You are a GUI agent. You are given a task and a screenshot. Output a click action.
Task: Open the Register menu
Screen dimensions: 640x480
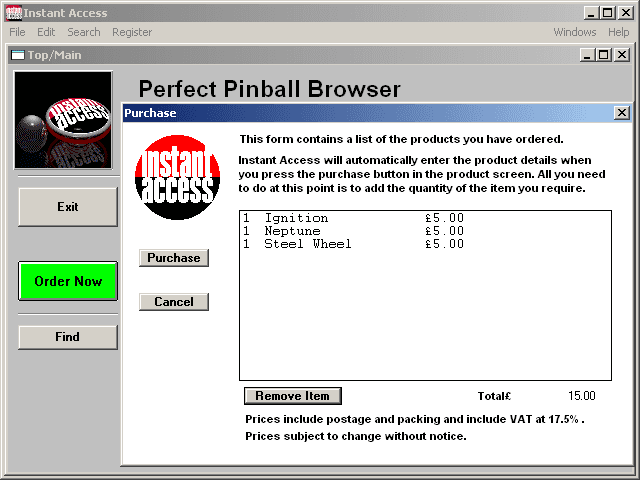[x=132, y=32]
